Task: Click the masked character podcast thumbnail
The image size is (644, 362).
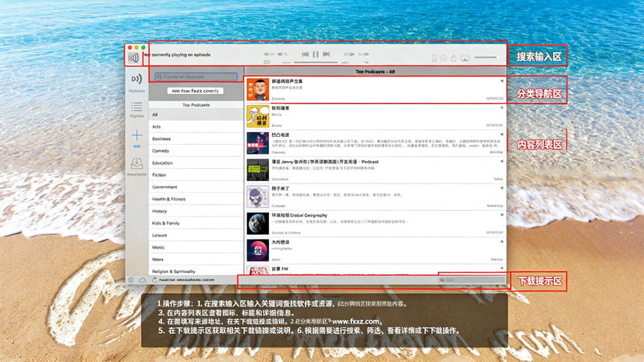Action: coord(258,196)
